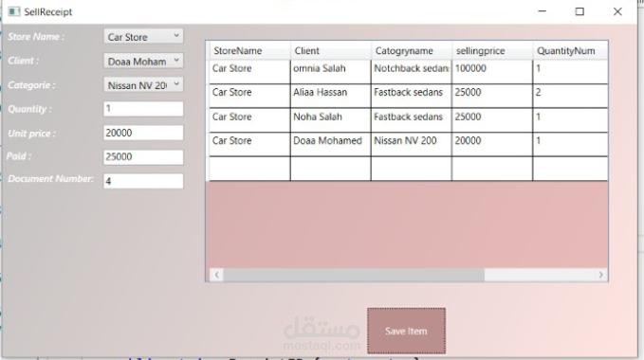Open the Store Name combo box
Image resolution: width=644 pixels, height=360 pixels.
(143, 37)
